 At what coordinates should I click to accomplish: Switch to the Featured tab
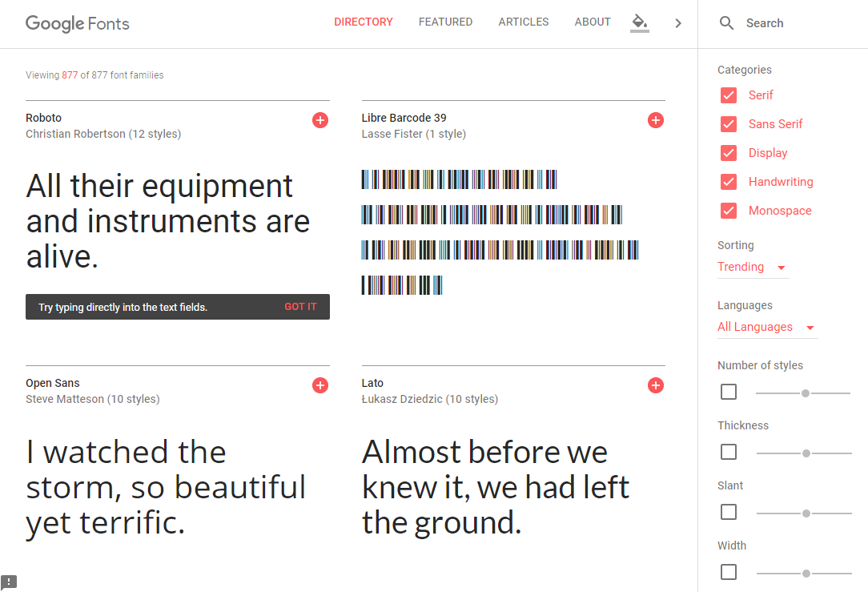click(446, 22)
